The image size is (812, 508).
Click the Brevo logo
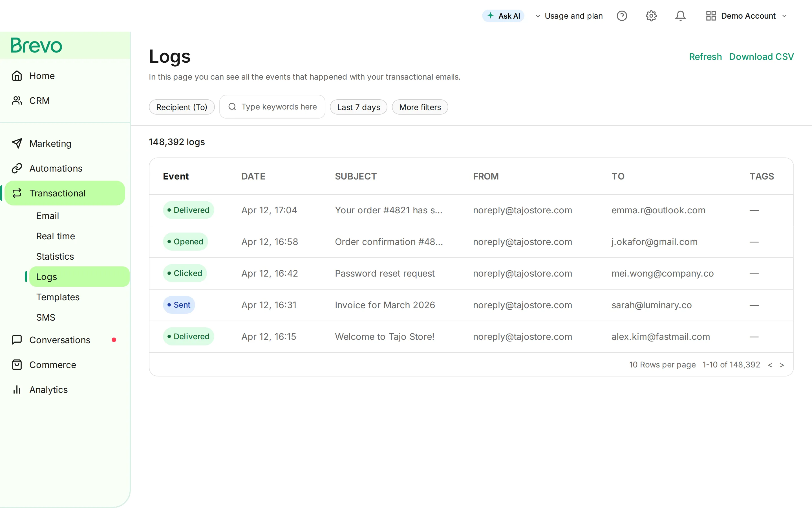[37, 45]
